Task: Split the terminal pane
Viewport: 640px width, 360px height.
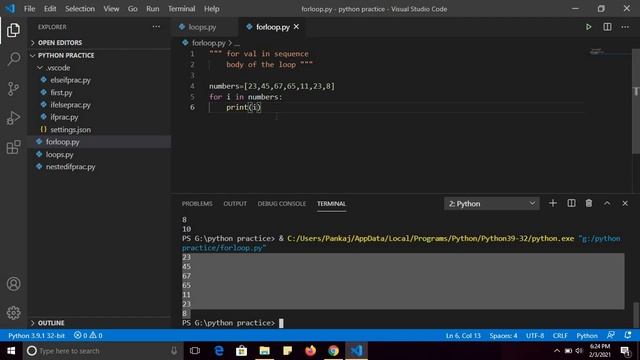Action: coord(571,203)
